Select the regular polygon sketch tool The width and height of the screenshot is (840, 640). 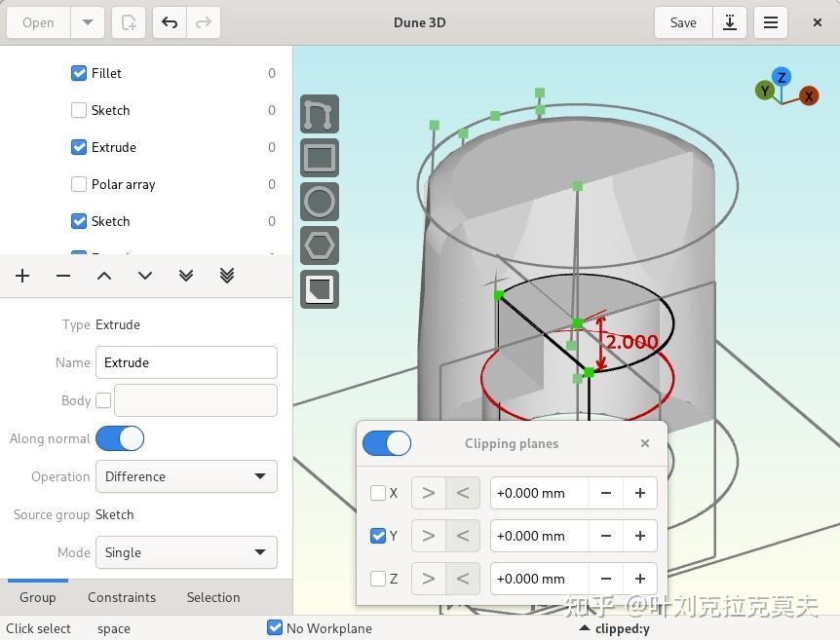[319, 245]
